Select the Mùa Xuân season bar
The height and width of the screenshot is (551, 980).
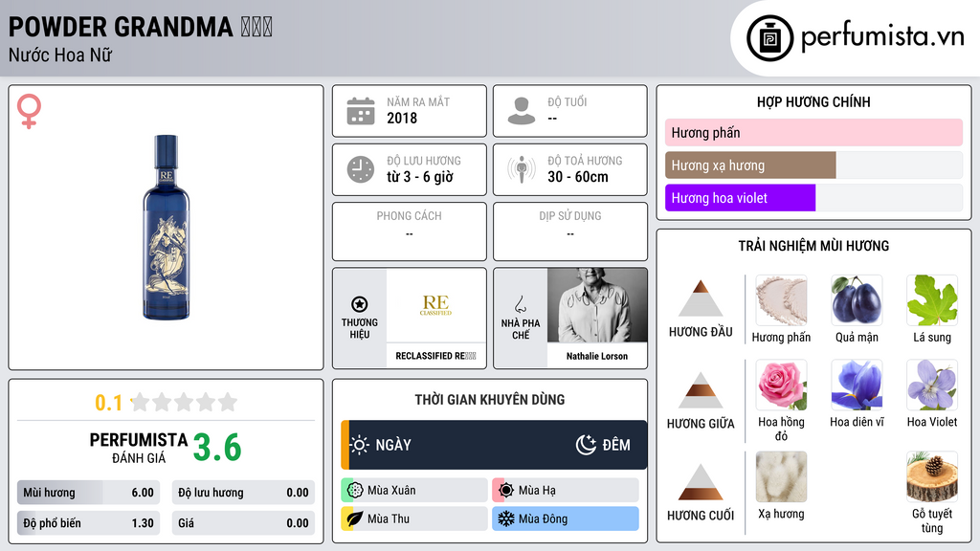414,491
